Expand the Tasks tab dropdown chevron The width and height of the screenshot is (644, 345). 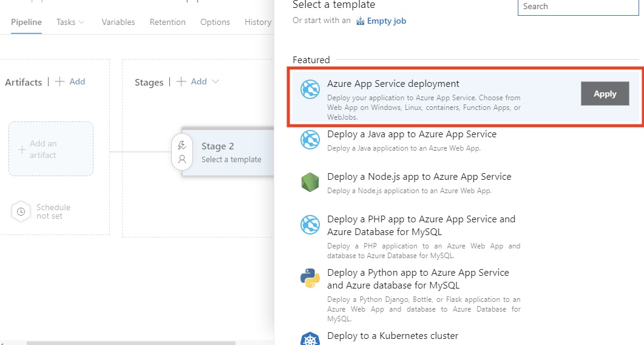[81, 22]
